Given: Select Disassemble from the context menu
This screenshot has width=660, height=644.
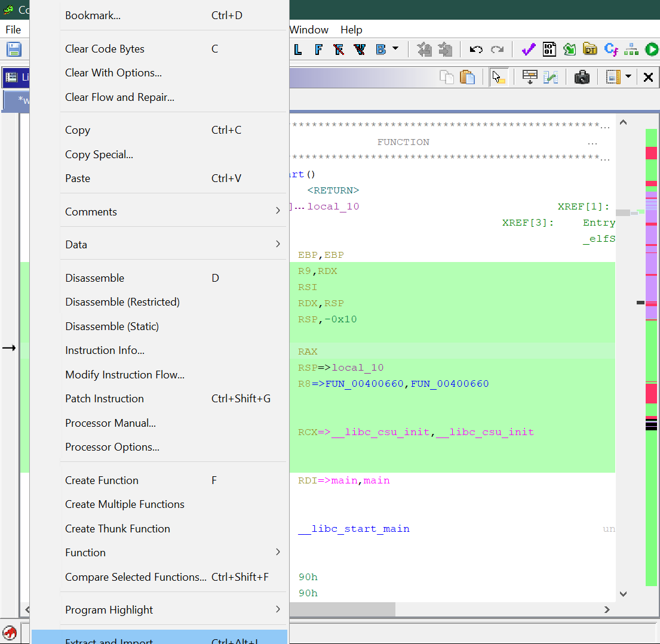Looking at the screenshot, I should (x=96, y=278).
